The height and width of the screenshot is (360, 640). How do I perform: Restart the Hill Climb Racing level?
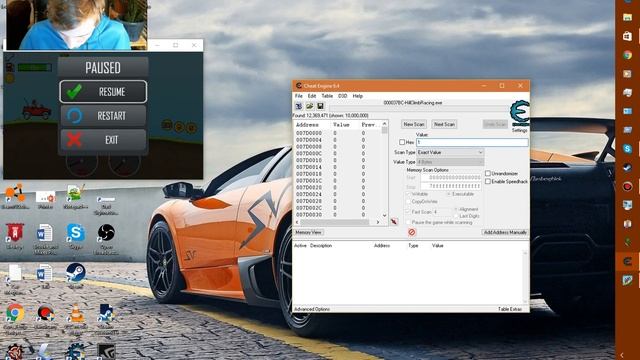coord(103,116)
